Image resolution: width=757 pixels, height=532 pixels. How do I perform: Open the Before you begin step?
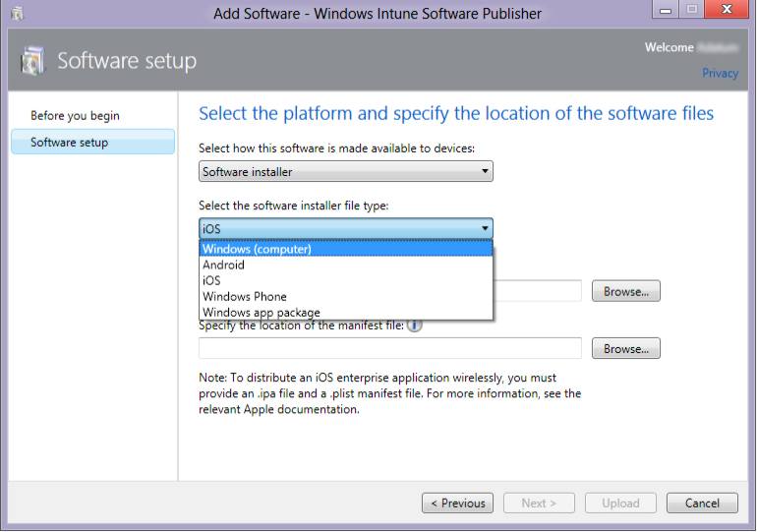tap(75, 116)
